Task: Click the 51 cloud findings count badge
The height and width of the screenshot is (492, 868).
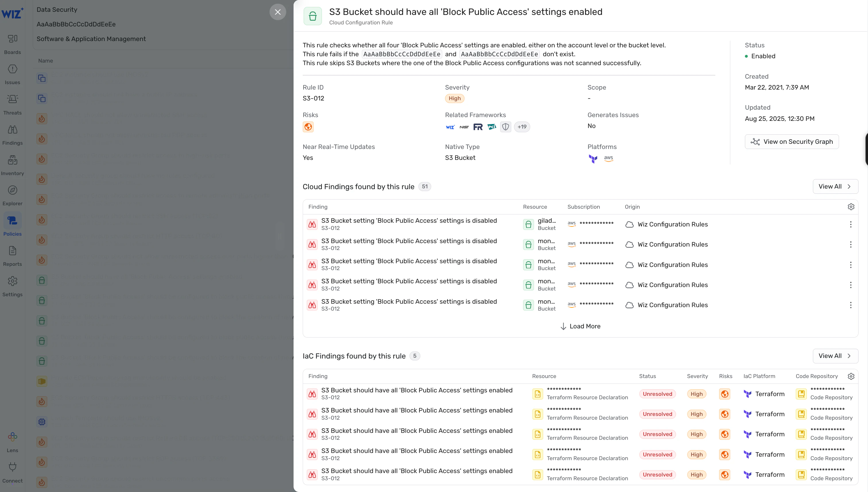Action: [x=425, y=187]
